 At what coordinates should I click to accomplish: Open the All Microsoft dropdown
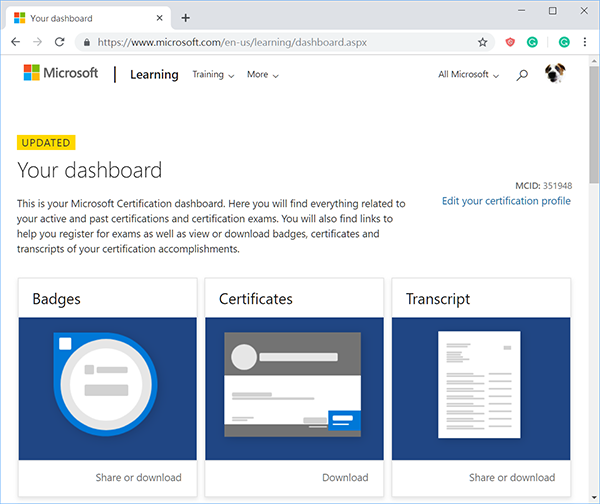click(468, 75)
